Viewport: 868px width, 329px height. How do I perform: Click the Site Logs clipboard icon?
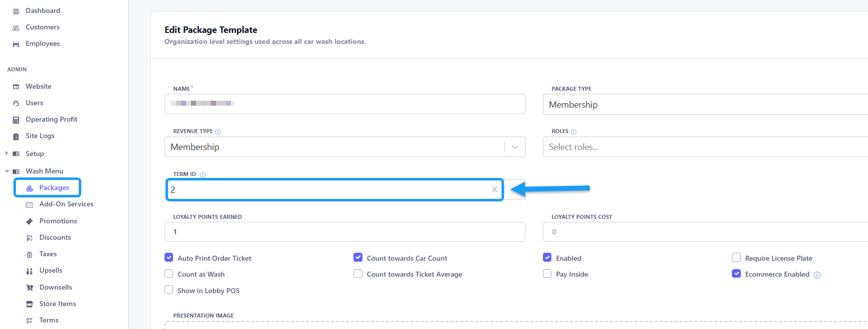[x=16, y=136]
